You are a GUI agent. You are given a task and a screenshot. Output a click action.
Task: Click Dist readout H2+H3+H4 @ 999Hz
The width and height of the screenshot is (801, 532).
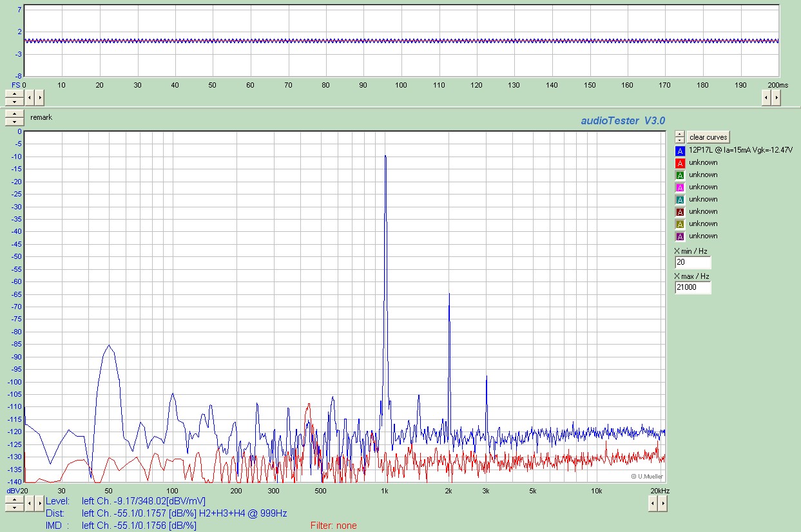pyautogui.click(x=243, y=513)
